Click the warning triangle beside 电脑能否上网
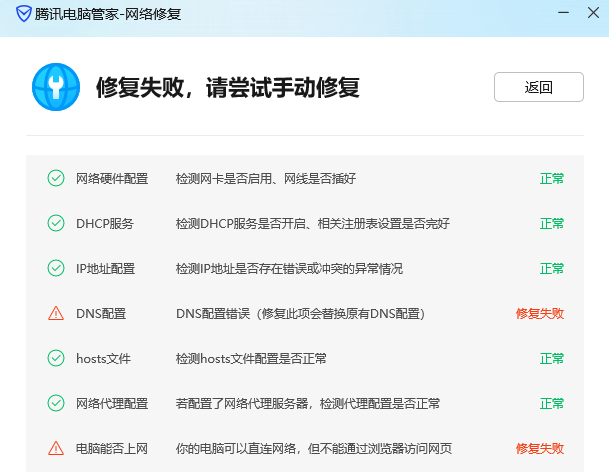Screen dimensions: 609x476 pyautogui.click(x=56, y=448)
